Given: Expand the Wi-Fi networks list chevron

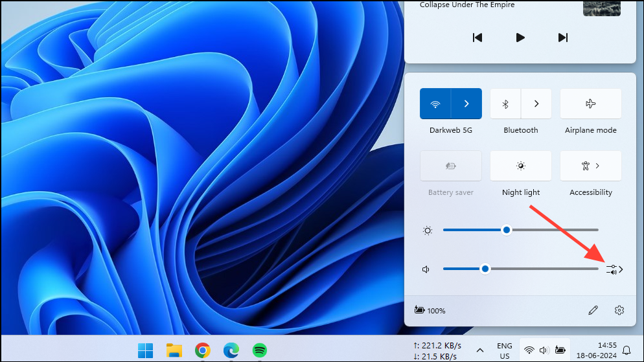Looking at the screenshot, I should tap(466, 104).
